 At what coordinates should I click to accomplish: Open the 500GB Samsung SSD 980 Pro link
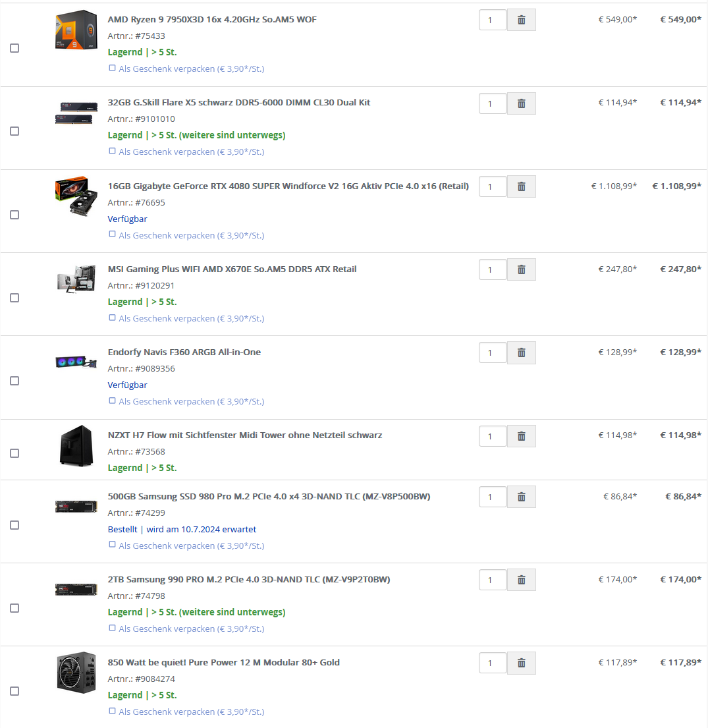coord(269,496)
